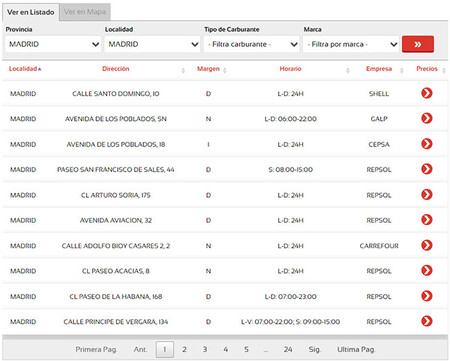Click the SHELL company cell
The width and height of the screenshot is (450, 361).
379,94
